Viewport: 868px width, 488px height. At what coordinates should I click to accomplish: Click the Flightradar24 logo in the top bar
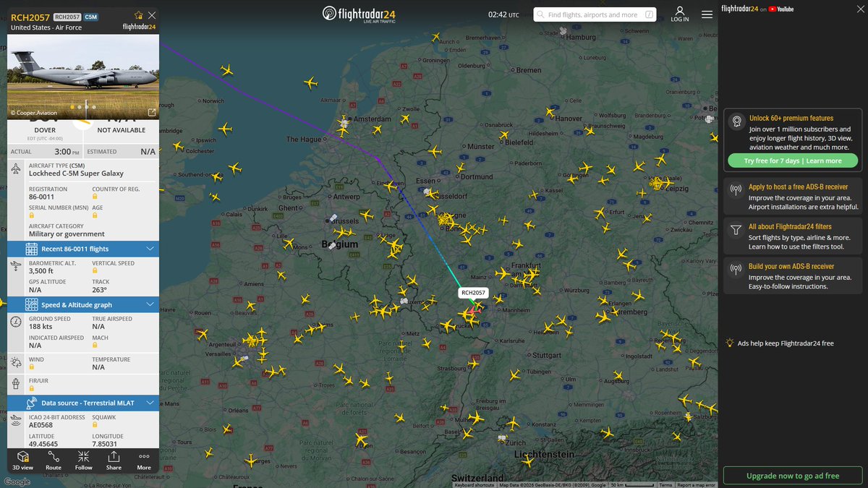click(x=359, y=14)
